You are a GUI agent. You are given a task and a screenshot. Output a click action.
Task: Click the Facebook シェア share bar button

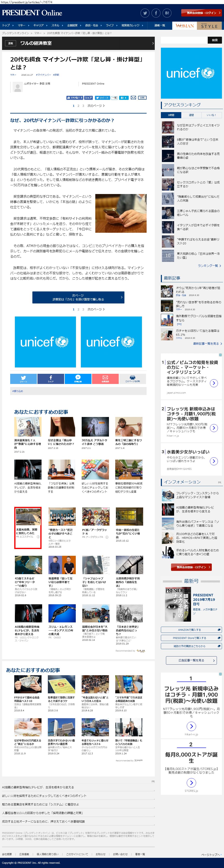51,379
